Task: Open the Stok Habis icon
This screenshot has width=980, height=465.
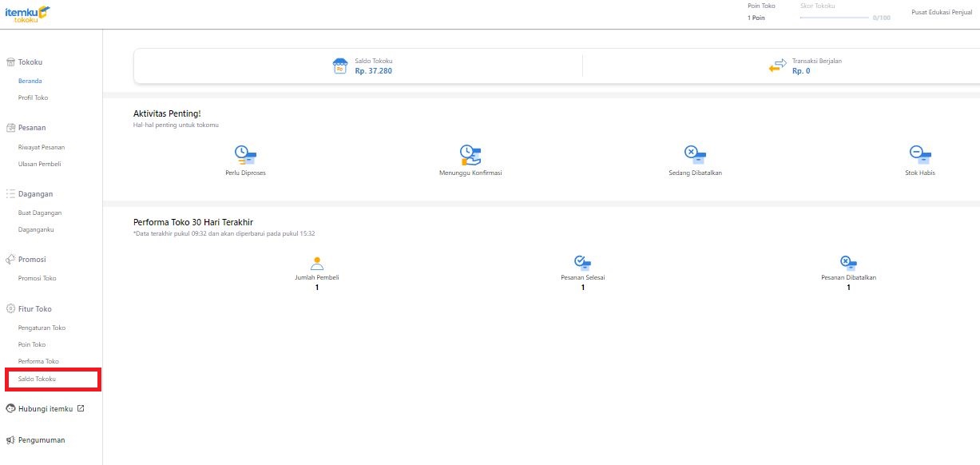Action: click(x=920, y=154)
